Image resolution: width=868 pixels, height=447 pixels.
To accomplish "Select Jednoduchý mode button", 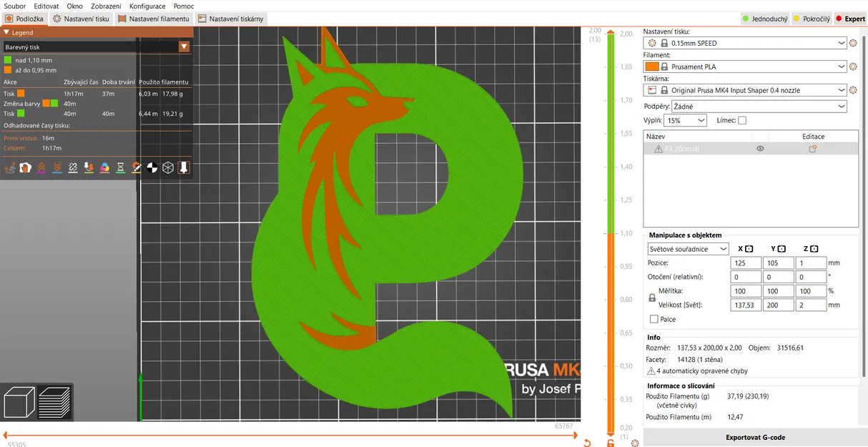I will pos(764,19).
